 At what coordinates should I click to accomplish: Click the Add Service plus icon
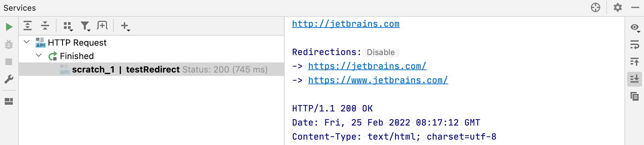pos(125,26)
